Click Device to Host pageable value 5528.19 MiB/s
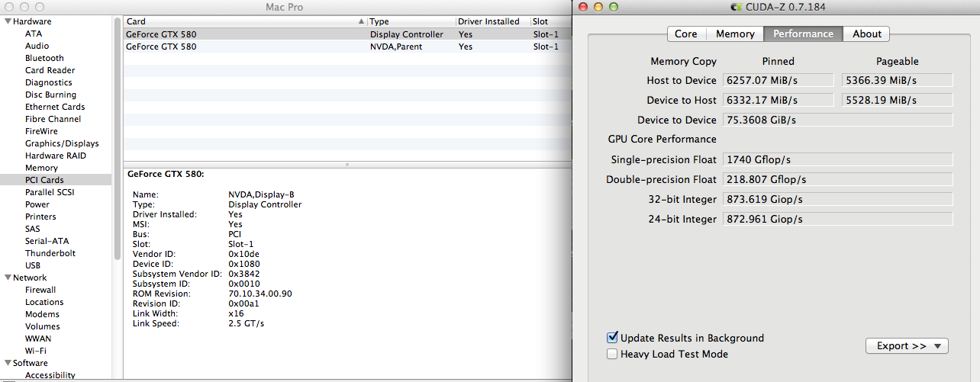 [x=898, y=100]
